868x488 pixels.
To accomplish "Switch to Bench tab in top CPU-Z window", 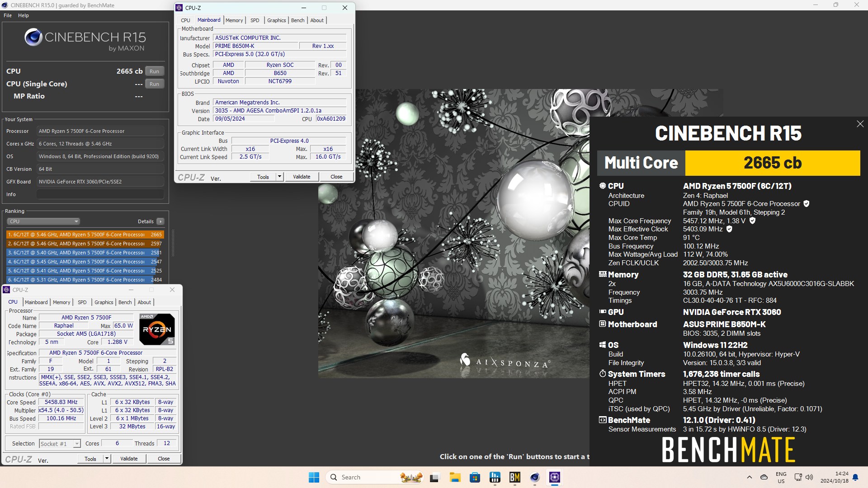I will [297, 20].
